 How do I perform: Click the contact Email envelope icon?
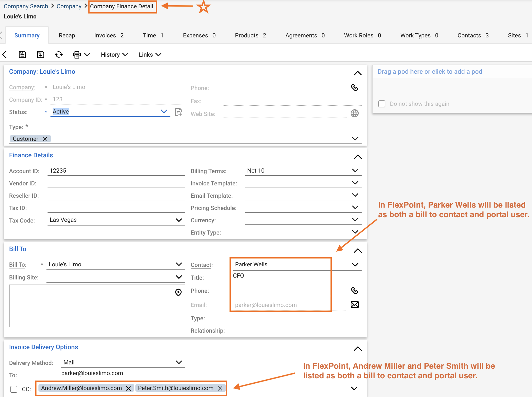click(355, 305)
